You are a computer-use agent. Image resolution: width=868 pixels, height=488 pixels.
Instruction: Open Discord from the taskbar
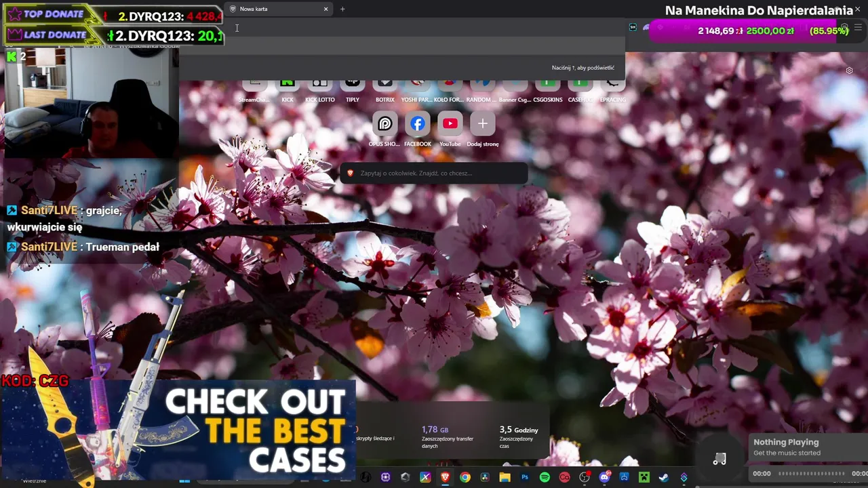click(x=604, y=477)
